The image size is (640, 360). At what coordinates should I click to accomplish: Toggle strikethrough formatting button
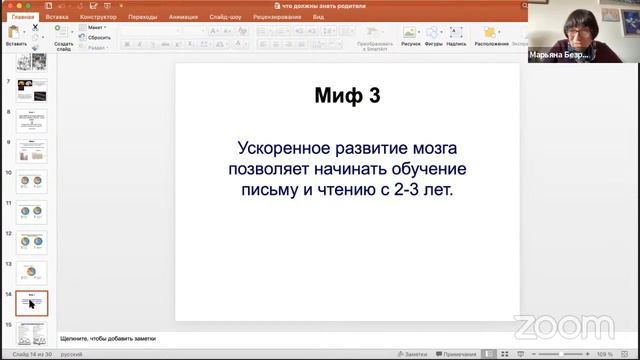point(165,44)
